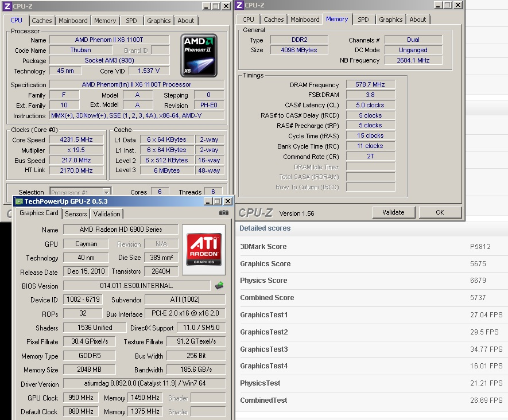Click the CombinedTest row label
Screen dimensions: 508x420
[263, 400]
